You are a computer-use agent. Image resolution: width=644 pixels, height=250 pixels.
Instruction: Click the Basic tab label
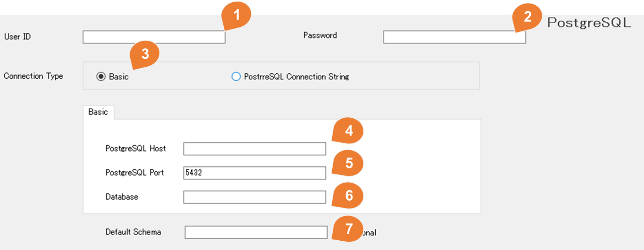98,112
